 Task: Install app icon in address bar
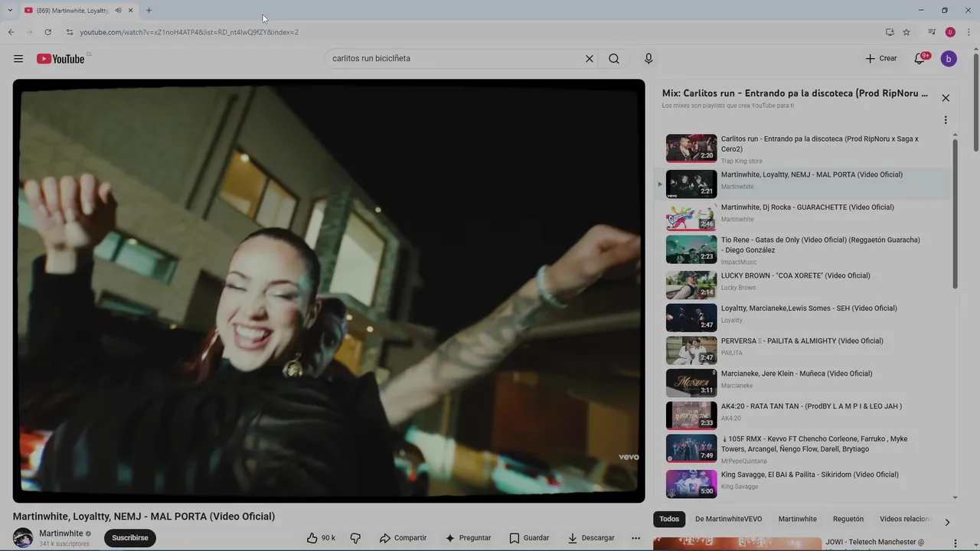(x=890, y=32)
